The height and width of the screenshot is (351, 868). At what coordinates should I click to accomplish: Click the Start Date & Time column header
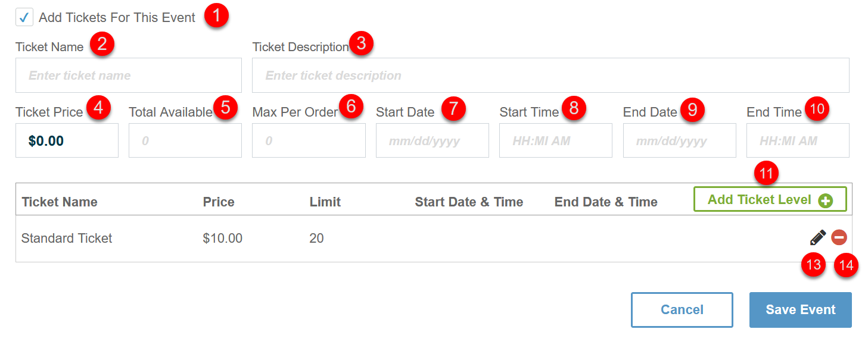pos(469,202)
